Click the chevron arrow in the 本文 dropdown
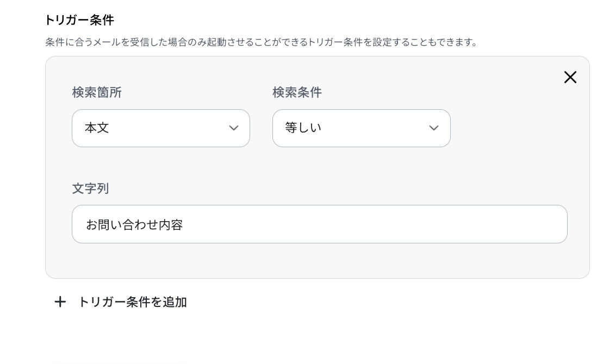Image resolution: width=609 pixels, height=364 pixels. point(233,128)
